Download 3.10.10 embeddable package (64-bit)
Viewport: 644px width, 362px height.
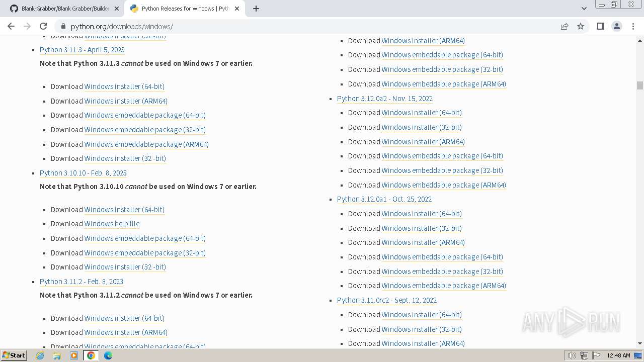(x=145, y=238)
